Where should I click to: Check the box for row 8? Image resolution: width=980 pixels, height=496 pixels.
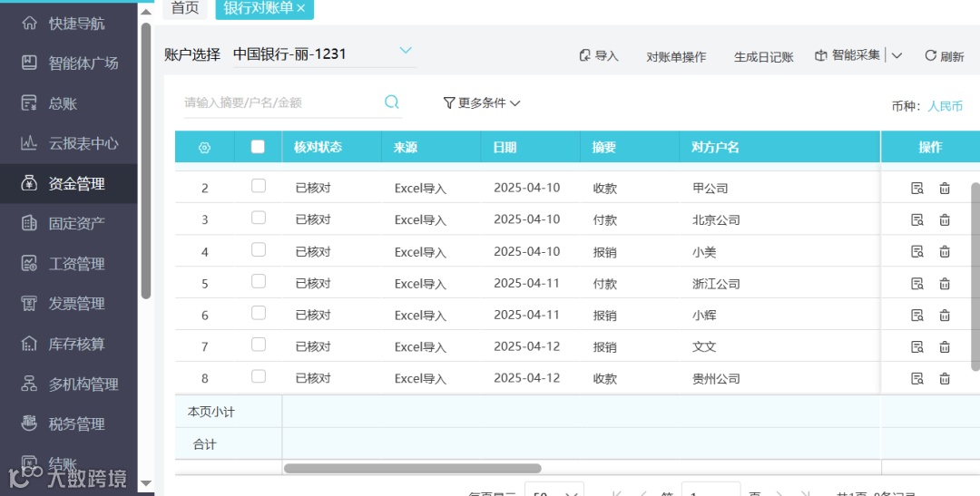[258, 376]
